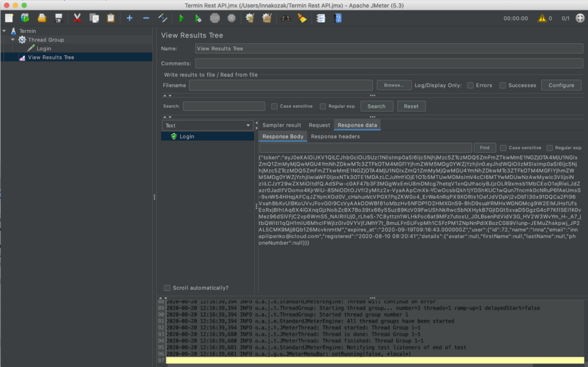Click the yellow warning log indicator icon

pos(542,18)
